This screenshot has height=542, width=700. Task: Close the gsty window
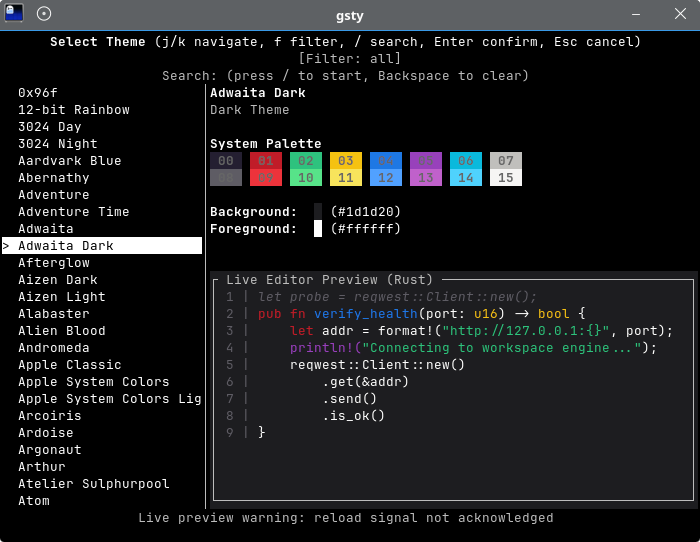point(680,14)
